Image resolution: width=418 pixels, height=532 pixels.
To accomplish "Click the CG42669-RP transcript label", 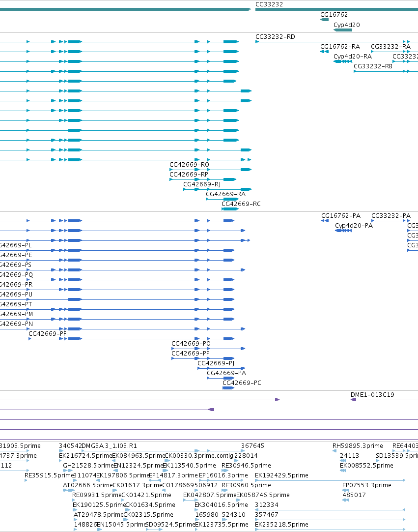I will (189, 175).
